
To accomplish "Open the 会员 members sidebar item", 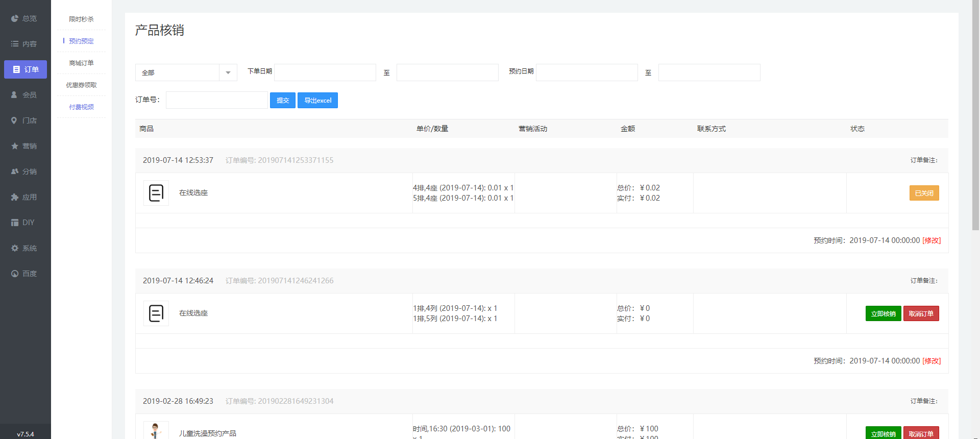I will 25,95.
